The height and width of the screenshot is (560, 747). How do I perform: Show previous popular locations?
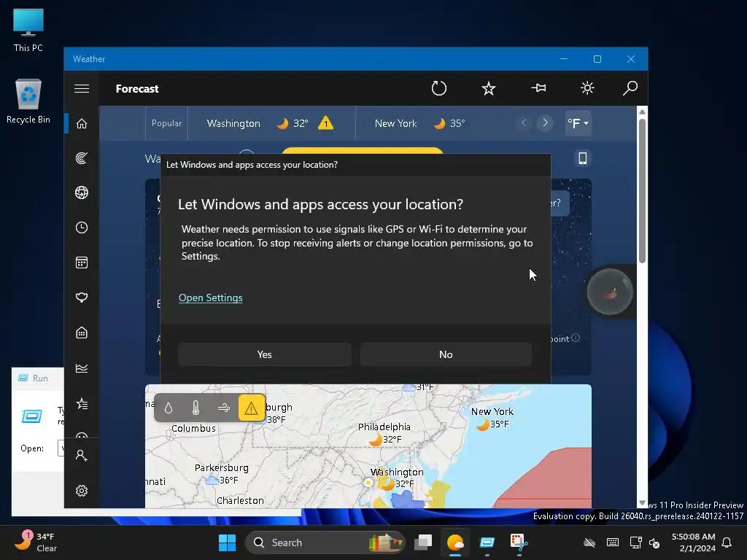[x=524, y=123]
